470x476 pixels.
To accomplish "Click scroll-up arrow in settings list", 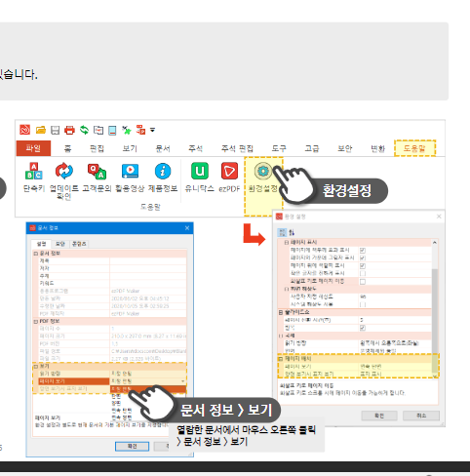I will click(435, 243).
